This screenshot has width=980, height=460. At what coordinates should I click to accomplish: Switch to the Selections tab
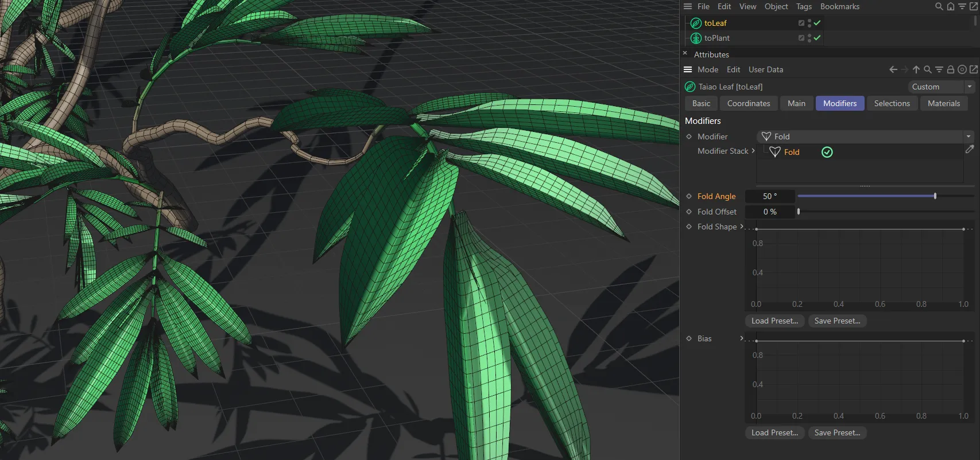pos(892,103)
